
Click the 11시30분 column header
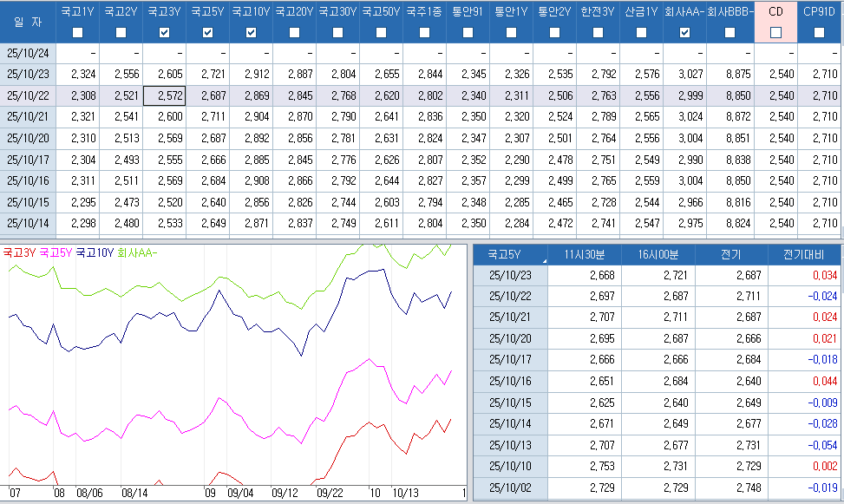click(x=585, y=254)
